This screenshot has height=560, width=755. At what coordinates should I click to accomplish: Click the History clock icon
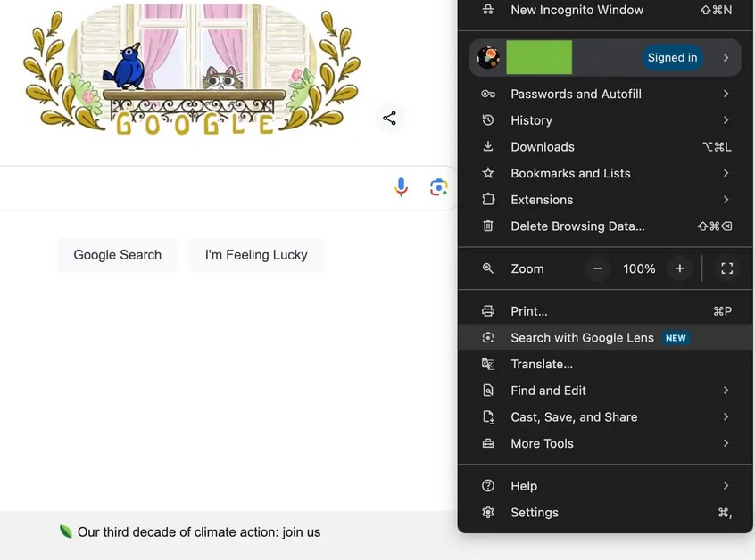488,120
